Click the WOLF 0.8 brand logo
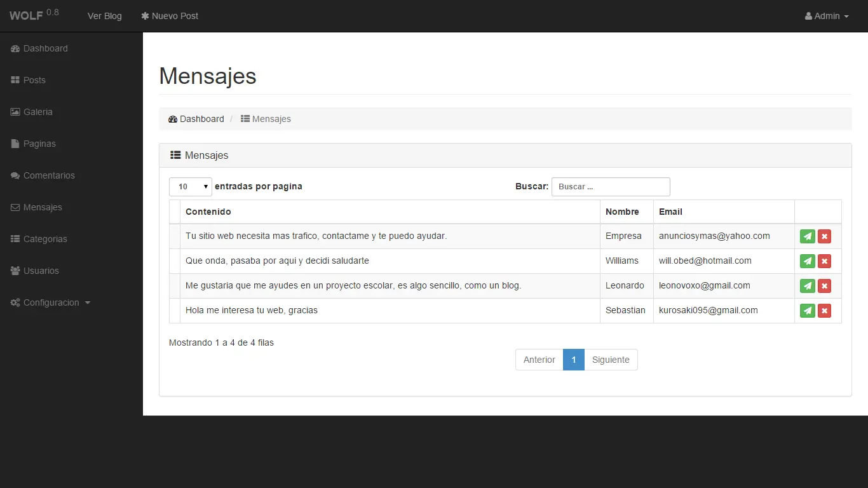The height and width of the screenshot is (488, 868). (34, 15)
